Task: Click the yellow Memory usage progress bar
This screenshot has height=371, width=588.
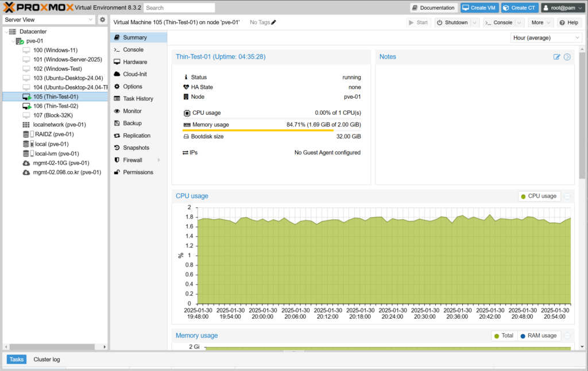Action: (258, 130)
